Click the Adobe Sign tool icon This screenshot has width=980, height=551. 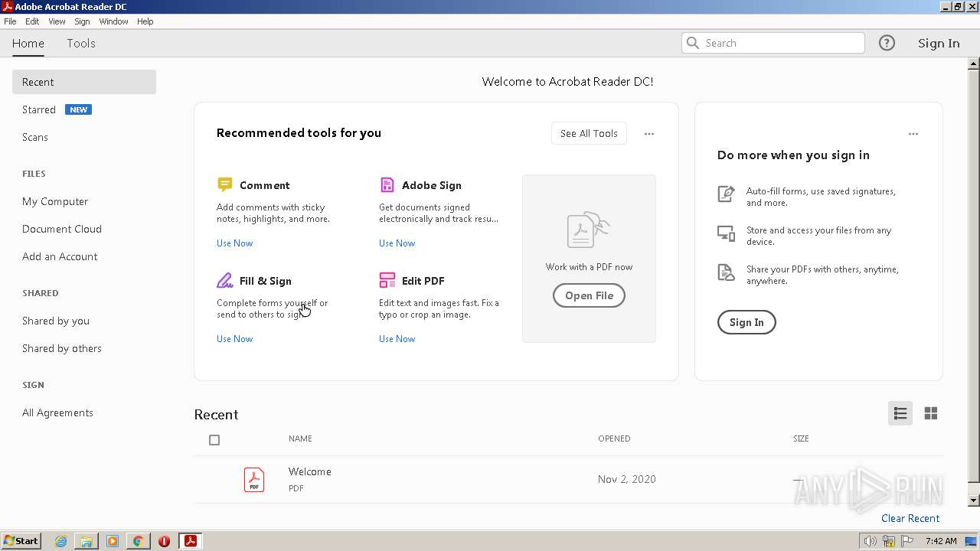[387, 184]
